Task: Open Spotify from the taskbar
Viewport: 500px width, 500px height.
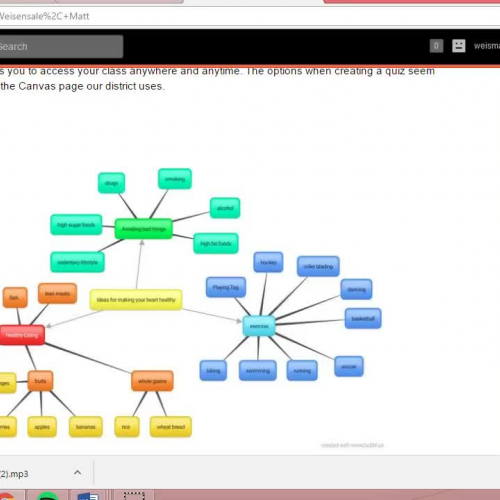Action: (48, 496)
